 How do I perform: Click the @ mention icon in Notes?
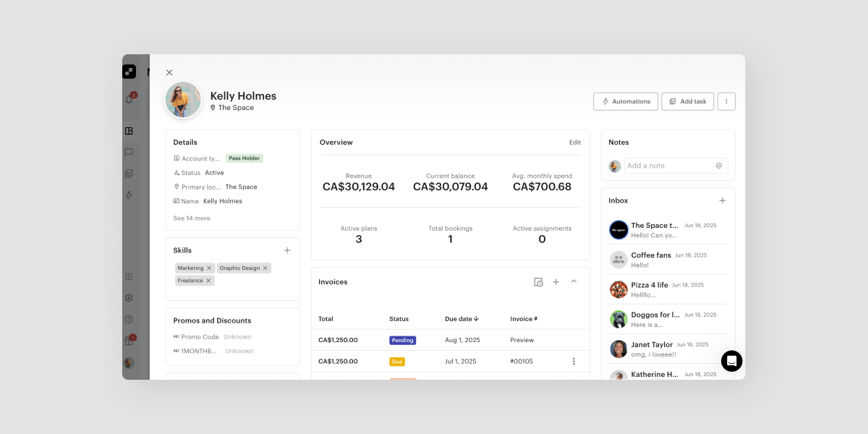(719, 166)
